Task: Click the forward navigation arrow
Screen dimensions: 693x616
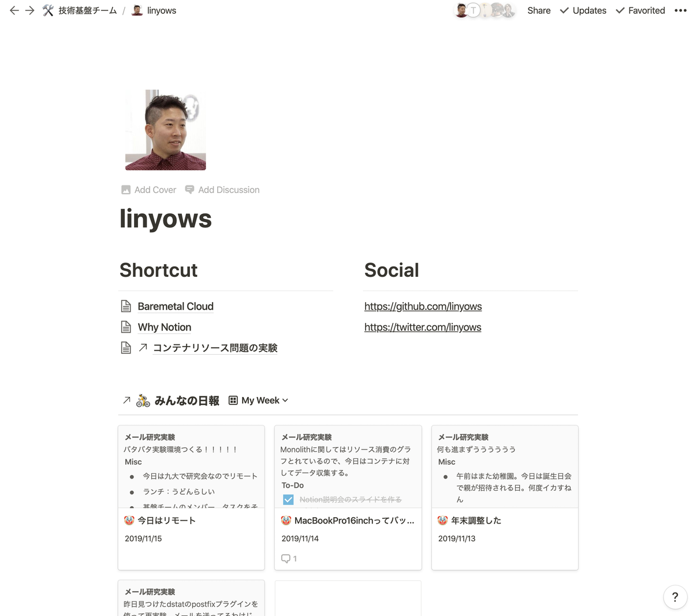Action: [x=30, y=10]
